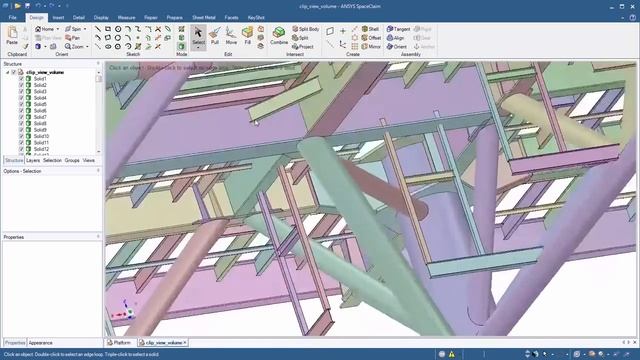Image resolution: width=640 pixels, height=360 pixels.
Task: Open the Platform document tab
Action: coord(119,343)
